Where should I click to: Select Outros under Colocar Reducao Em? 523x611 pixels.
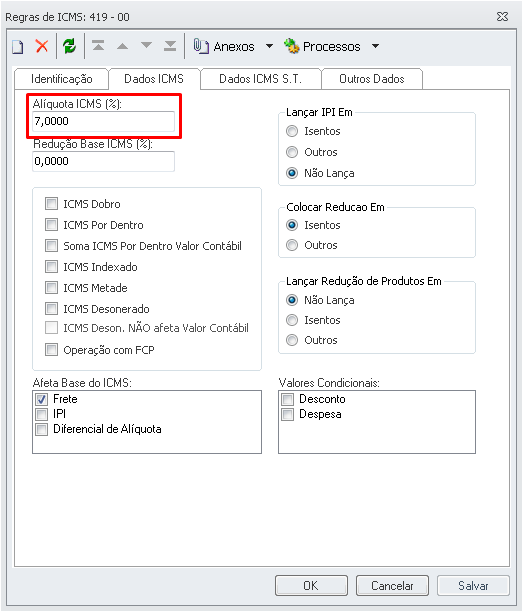292,245
